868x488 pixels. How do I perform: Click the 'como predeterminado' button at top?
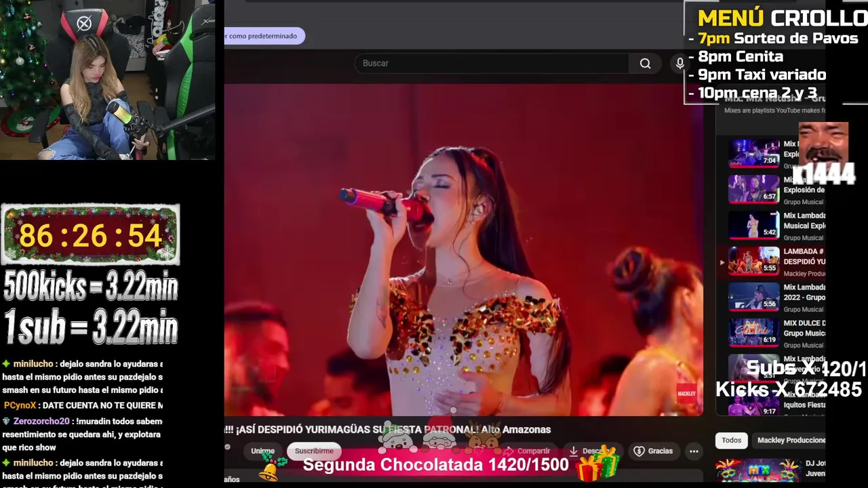264,36
